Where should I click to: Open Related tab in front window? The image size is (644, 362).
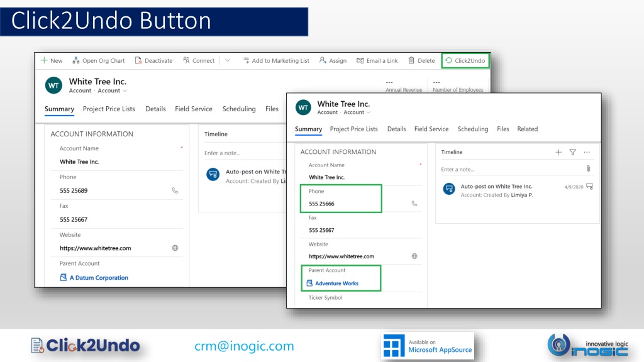coord(528,129)
